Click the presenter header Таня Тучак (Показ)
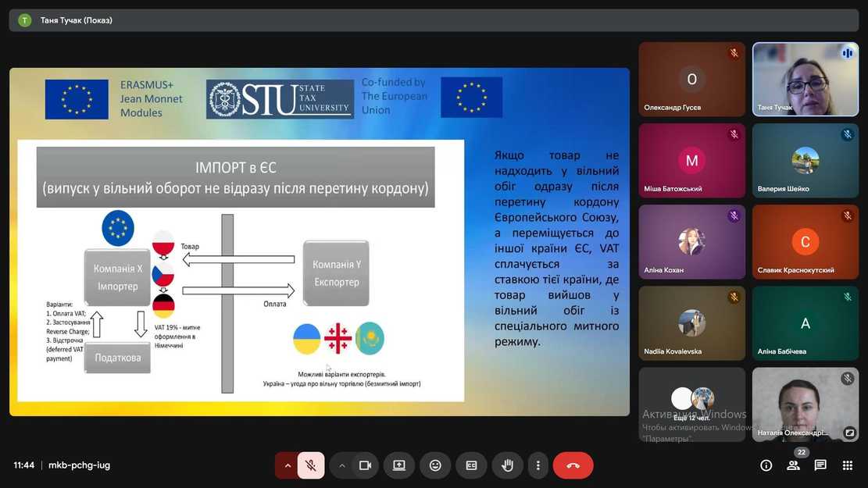 tap(77, 20)
